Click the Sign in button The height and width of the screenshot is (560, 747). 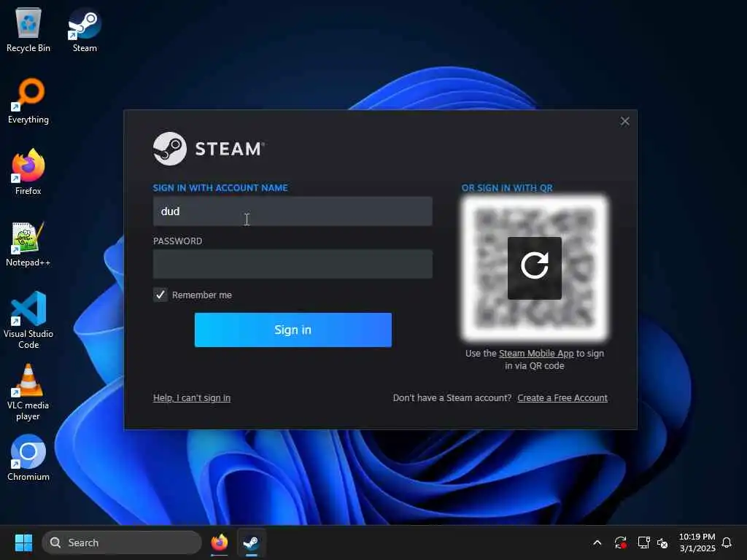pos(293,330)
